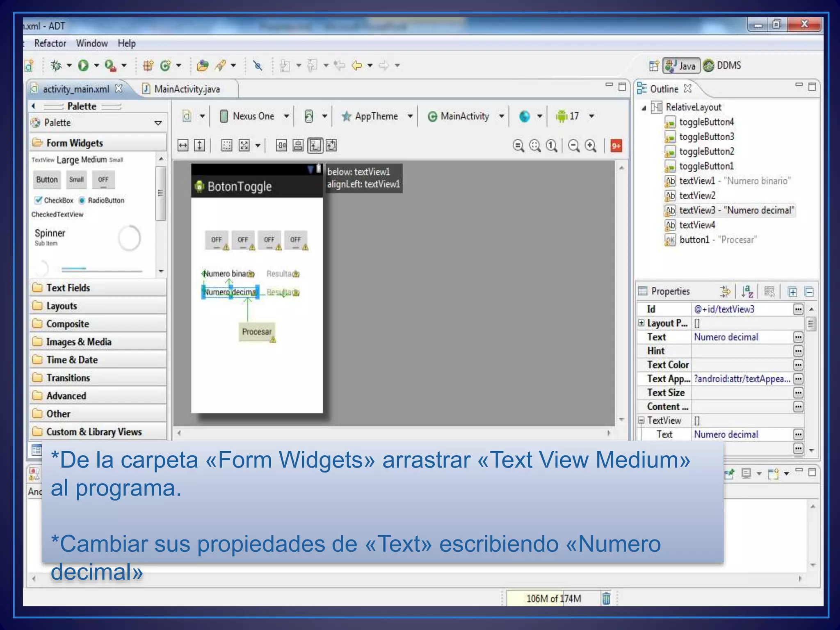Switch to activity_main.xml tab

tap(76, 89)
